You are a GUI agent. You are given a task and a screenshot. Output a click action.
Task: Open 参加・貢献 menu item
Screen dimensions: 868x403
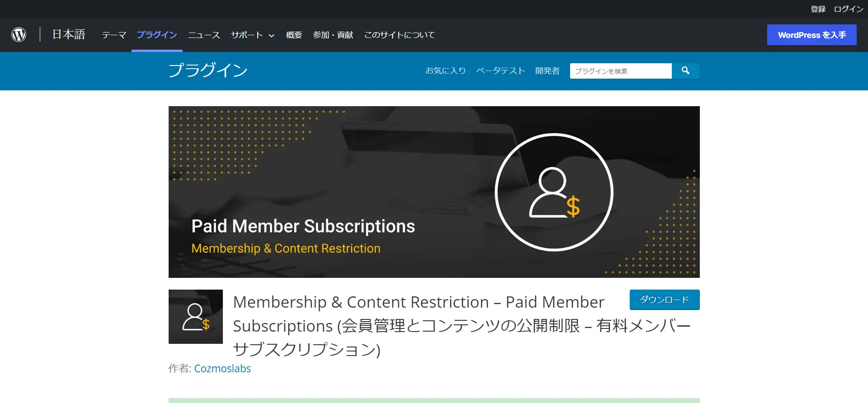click(x=333, y=35)
